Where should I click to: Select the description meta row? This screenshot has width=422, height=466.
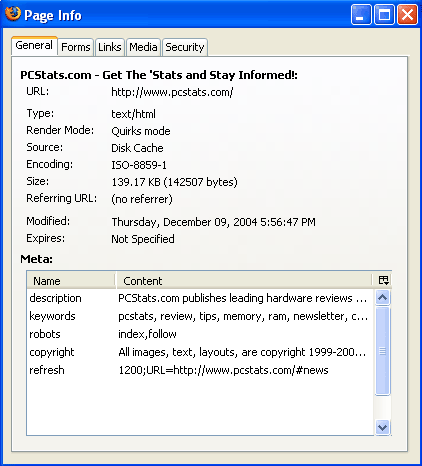[200, 298]
